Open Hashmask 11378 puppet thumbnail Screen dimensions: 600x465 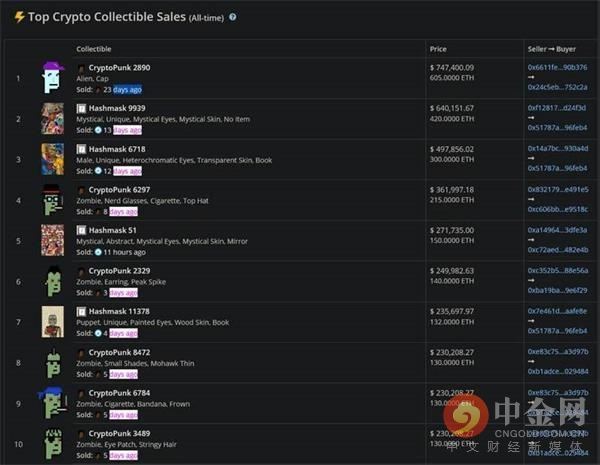[x=53, y=322]
